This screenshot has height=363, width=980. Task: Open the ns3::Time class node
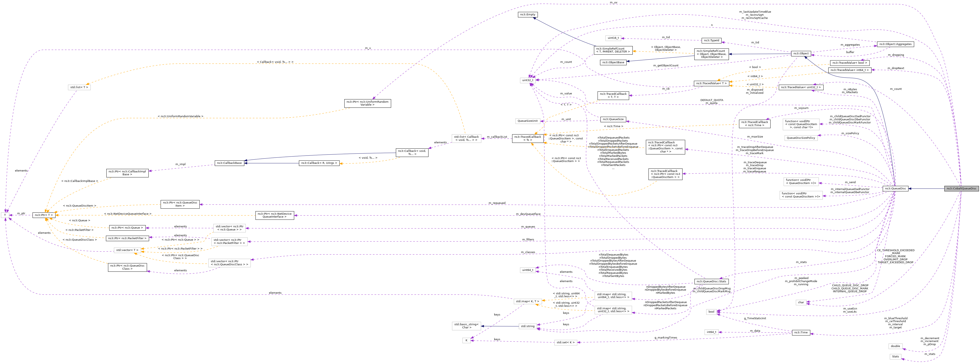click(x=801, y=333)
